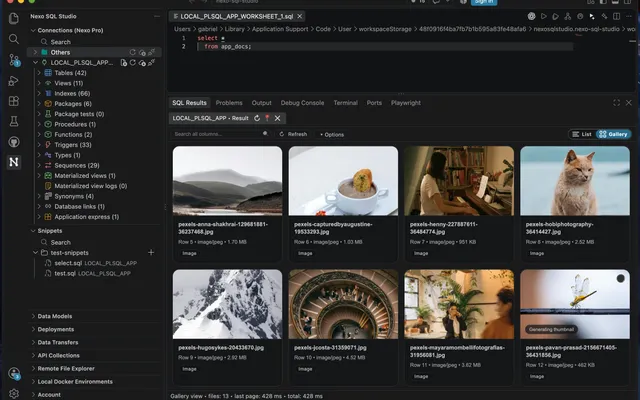640x400 pixels.
Task: Close the LOCAL_PLSQL_APP result tab
Action: click(x=278, y=118)
